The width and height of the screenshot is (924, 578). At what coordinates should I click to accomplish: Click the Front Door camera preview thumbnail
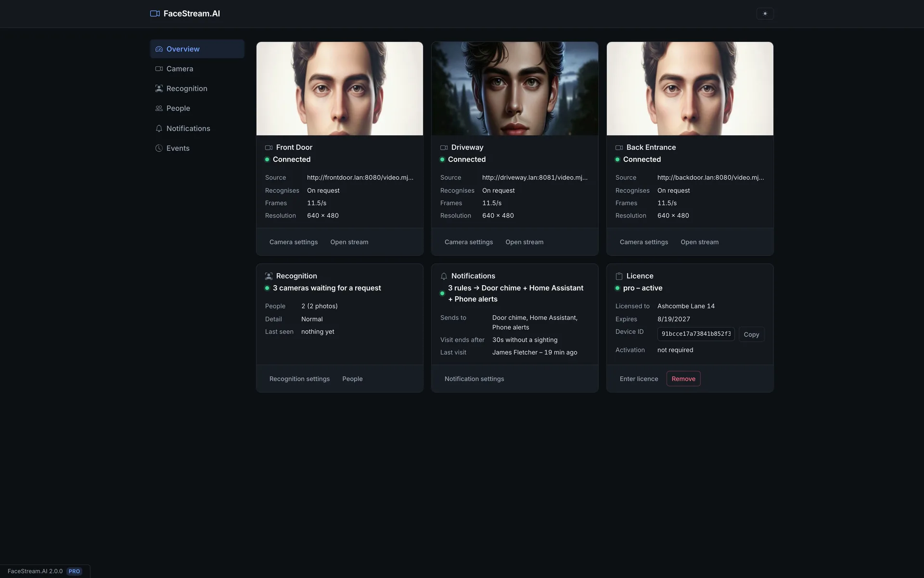coord(340,89)
